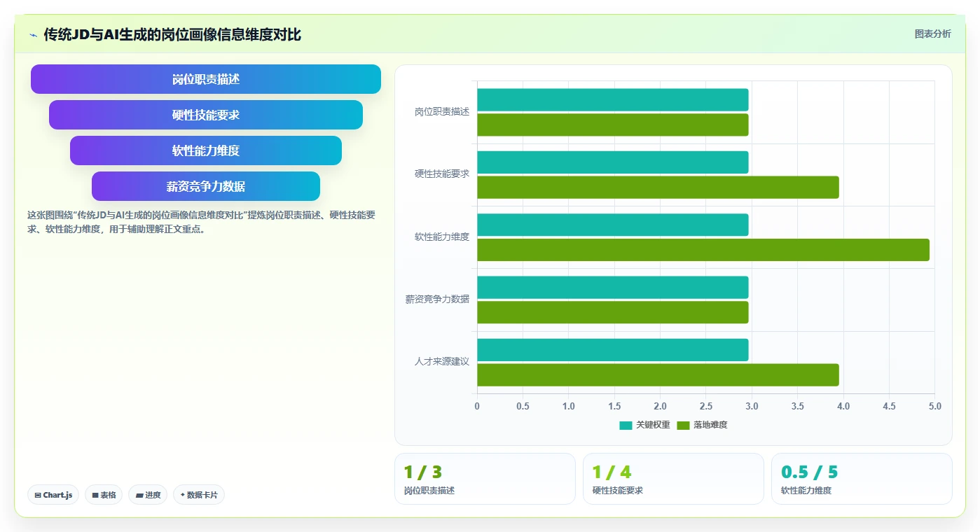Toggle the 落地难度 legend item

click(703, 425)
